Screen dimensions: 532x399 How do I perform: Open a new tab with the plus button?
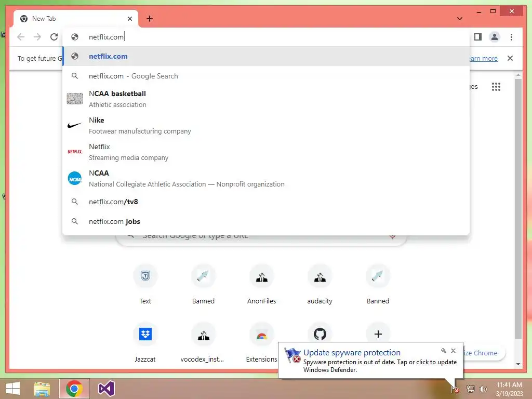coord(150,19)
